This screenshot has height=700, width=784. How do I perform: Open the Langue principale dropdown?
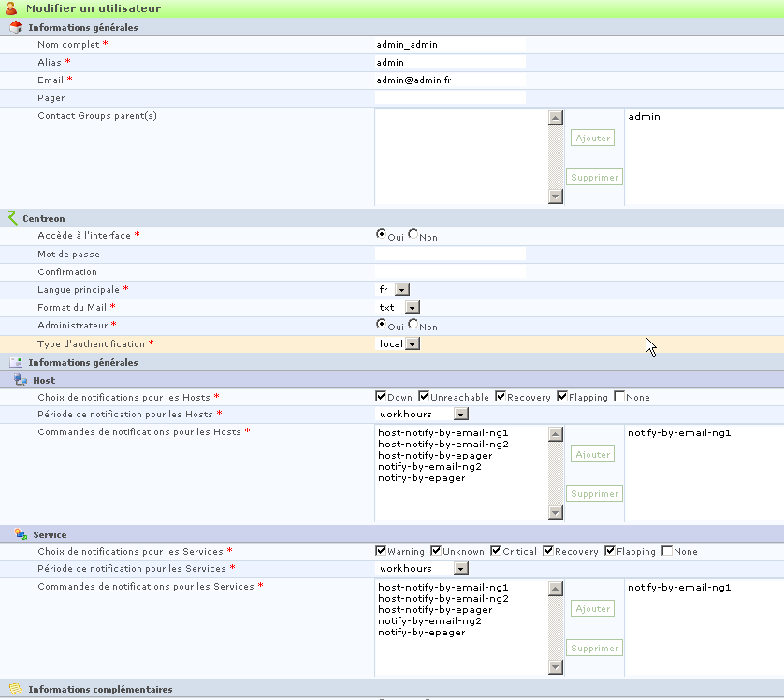(x=402, y=289)
